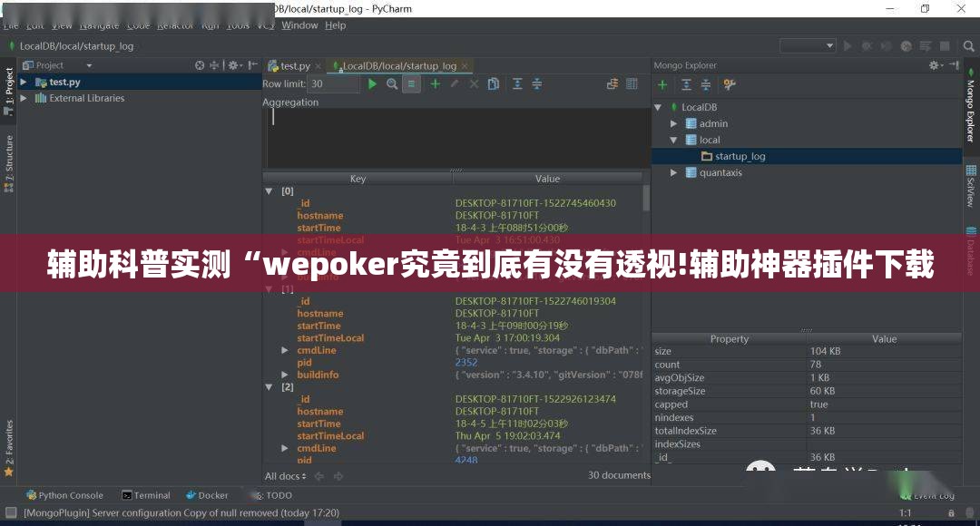Expand buildinfo row in document [1]
980x526 pixels.
coord(285,375)
